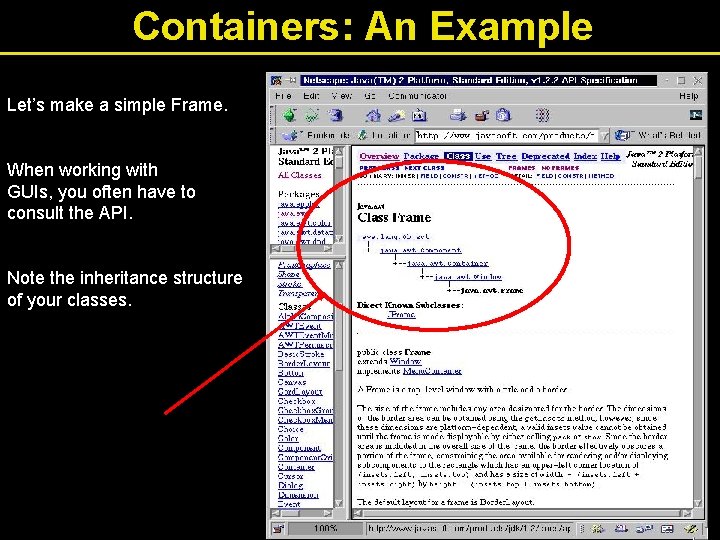This screenshot has height=540, width=720.
Task: Click main page horizontal scrollbar right arrow
Action: [x=686, y=513]
